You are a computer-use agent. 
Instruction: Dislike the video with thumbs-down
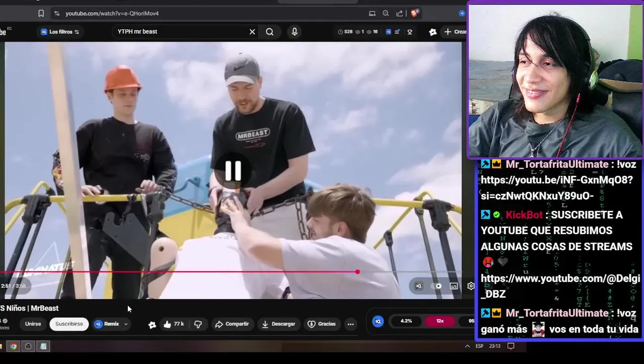[198, 324]
